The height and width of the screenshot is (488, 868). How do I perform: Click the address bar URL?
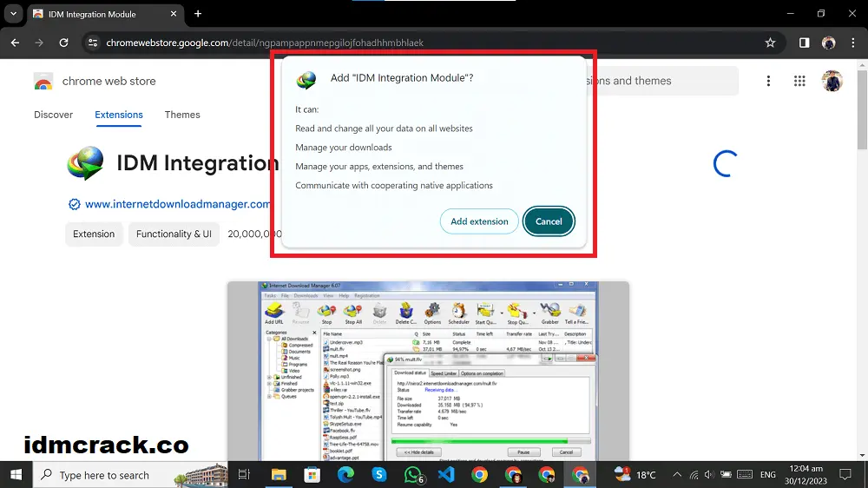pos(265,43)
